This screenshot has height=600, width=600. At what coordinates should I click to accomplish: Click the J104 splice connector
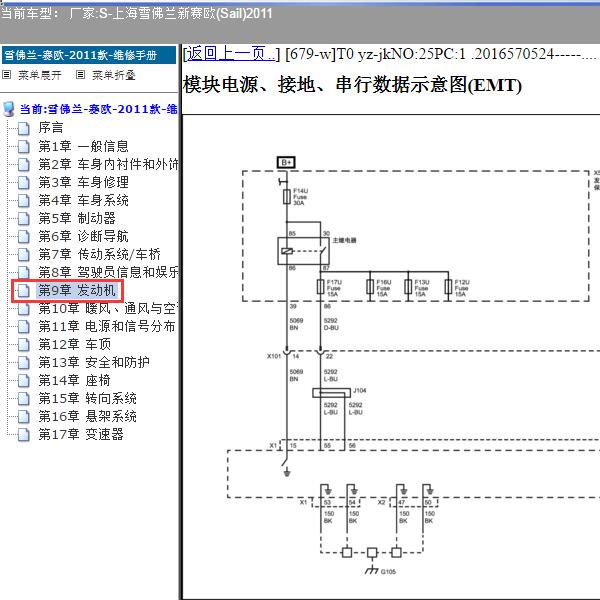331,393
